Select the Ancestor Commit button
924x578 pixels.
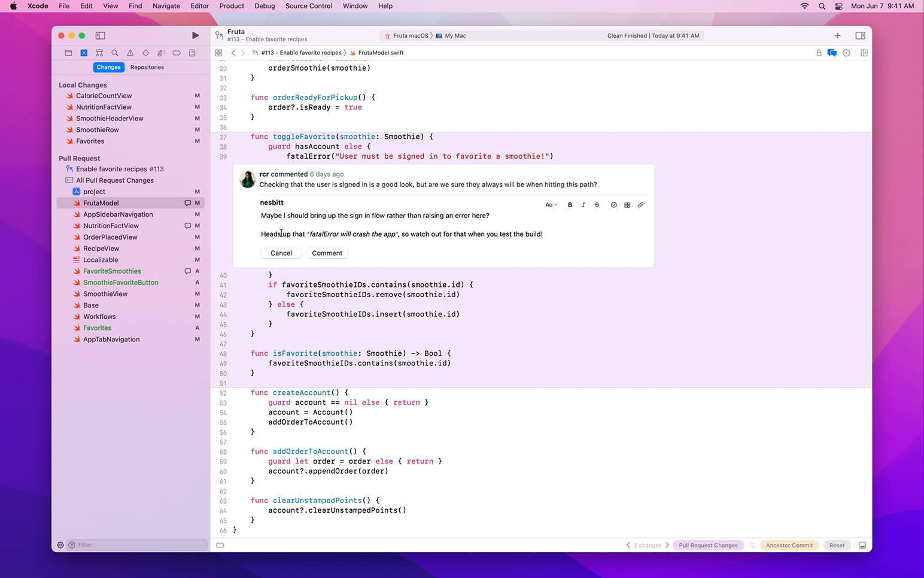[789, 545]
